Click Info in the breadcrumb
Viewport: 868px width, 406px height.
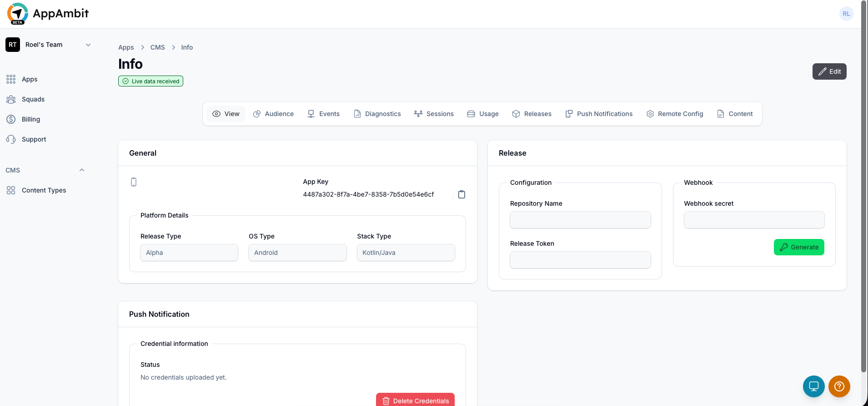pyautogui.click(x=187, y=47)
